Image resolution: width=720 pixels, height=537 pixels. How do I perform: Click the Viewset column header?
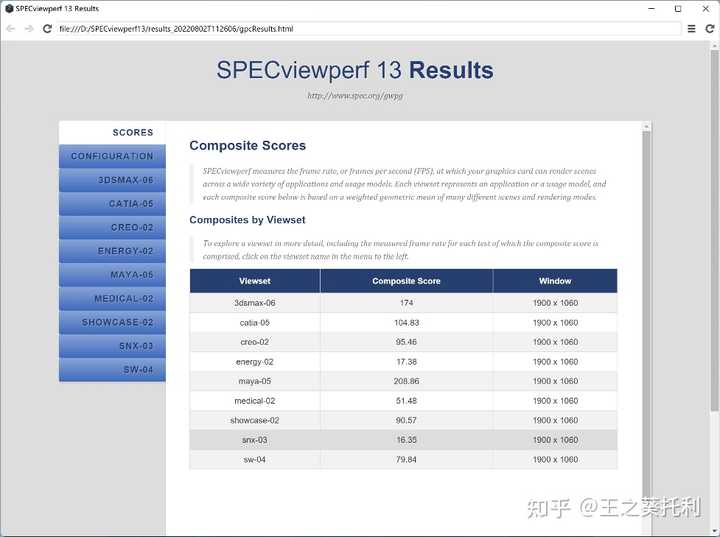[x=255, y=281]
